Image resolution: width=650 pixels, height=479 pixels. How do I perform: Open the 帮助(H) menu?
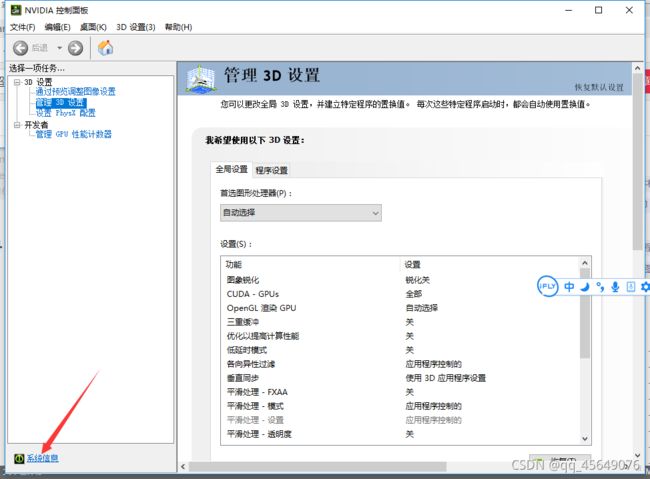[x=178, y=27]
